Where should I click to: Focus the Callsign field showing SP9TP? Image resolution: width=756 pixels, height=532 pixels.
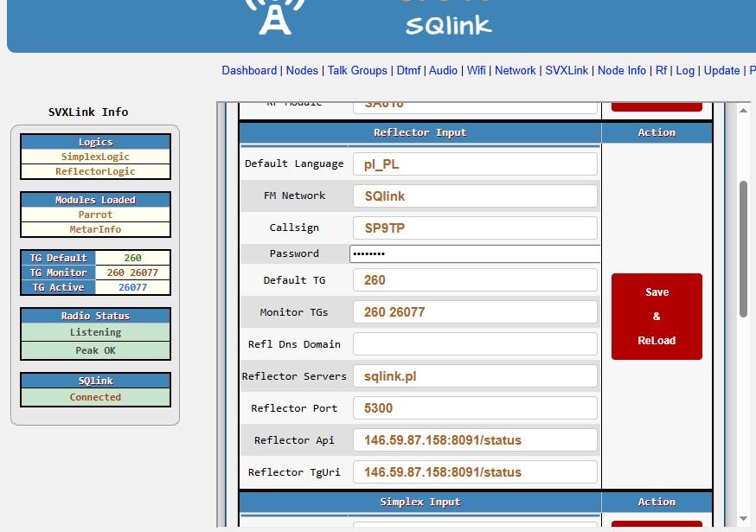pyautogui.click(x=475, y=228)
